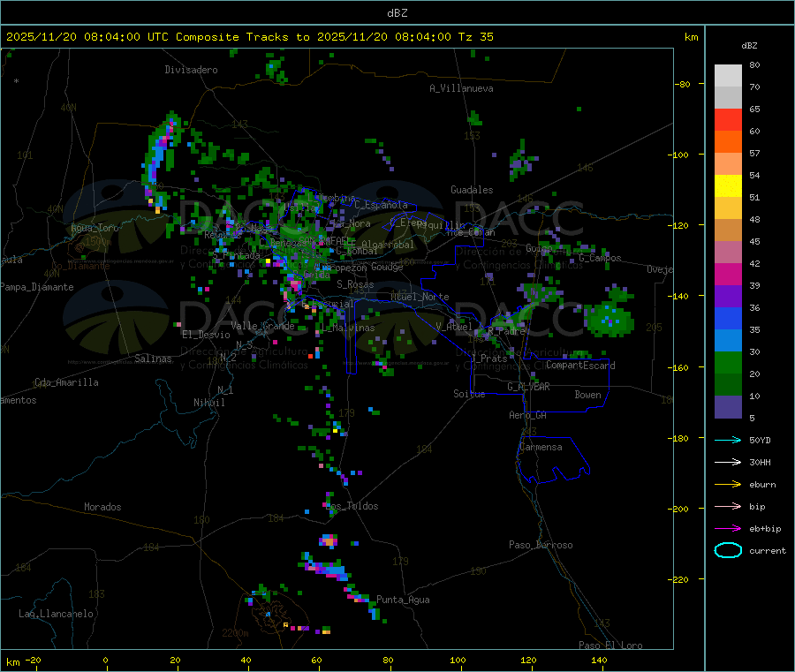795x672 pixels.
Task: Pick the bright green 20–30 dBZ swatch
Action: [728, 363]
